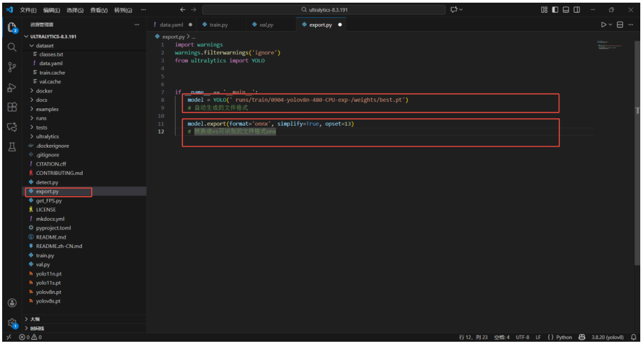Open the Chat panel from activity bar

pos(12,127)
